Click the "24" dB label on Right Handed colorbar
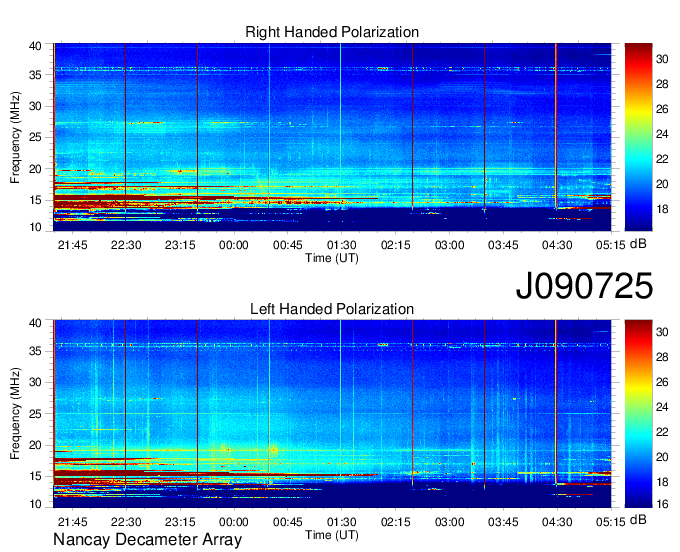 click(x=662, y=134)
